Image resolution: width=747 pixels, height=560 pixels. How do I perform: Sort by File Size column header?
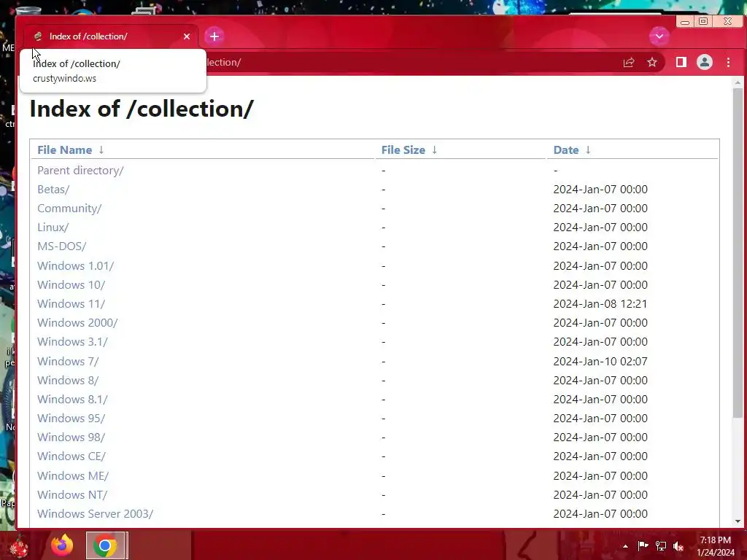(403, 150)
